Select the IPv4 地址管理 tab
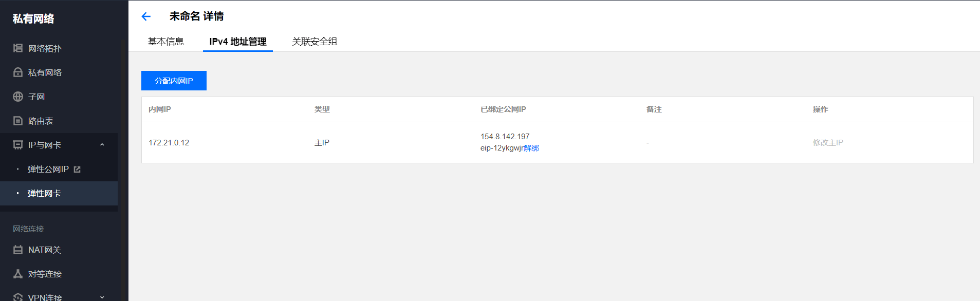 click(x=238, y=42)
